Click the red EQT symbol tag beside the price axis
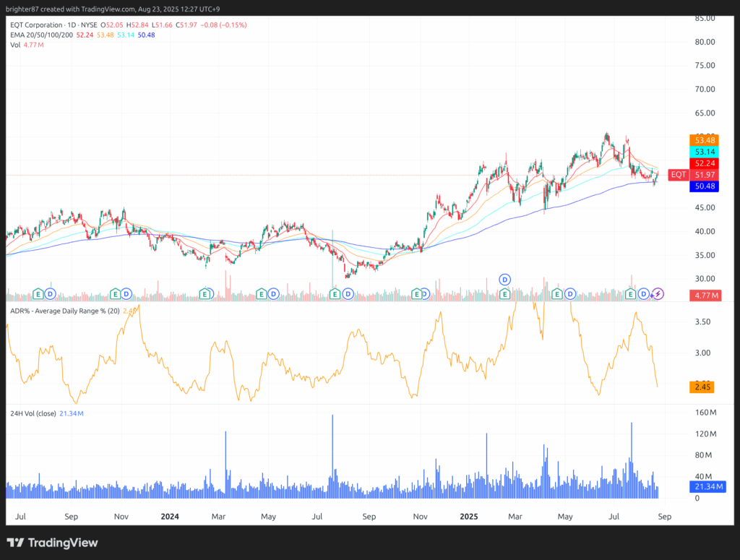The height and width of the screenshot is (560, 740). 678,175
